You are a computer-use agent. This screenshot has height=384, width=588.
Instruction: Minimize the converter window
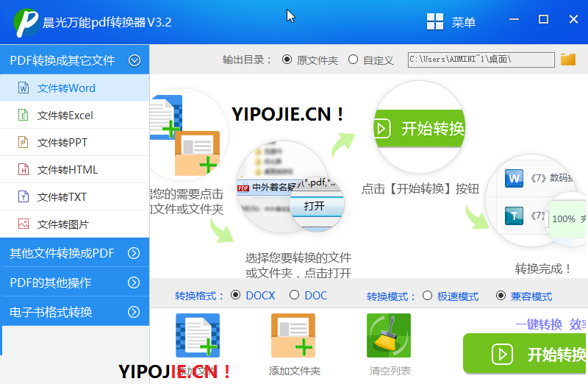514,19
